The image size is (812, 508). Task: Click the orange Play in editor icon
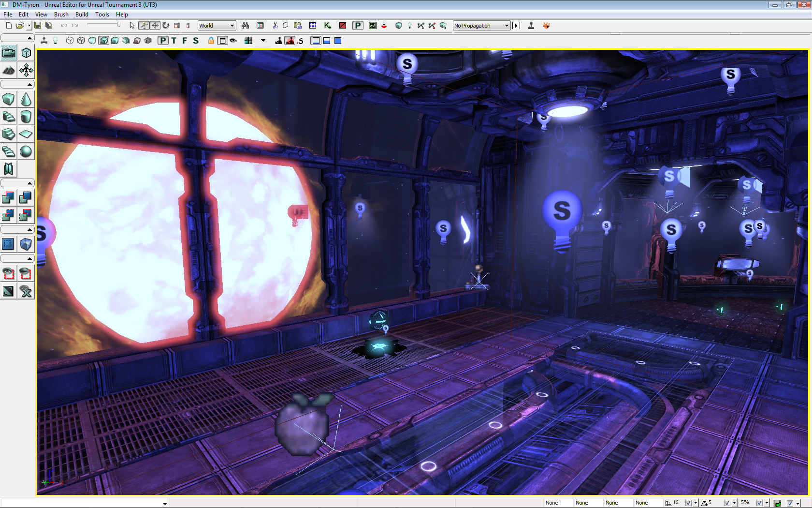coord(546,26)
